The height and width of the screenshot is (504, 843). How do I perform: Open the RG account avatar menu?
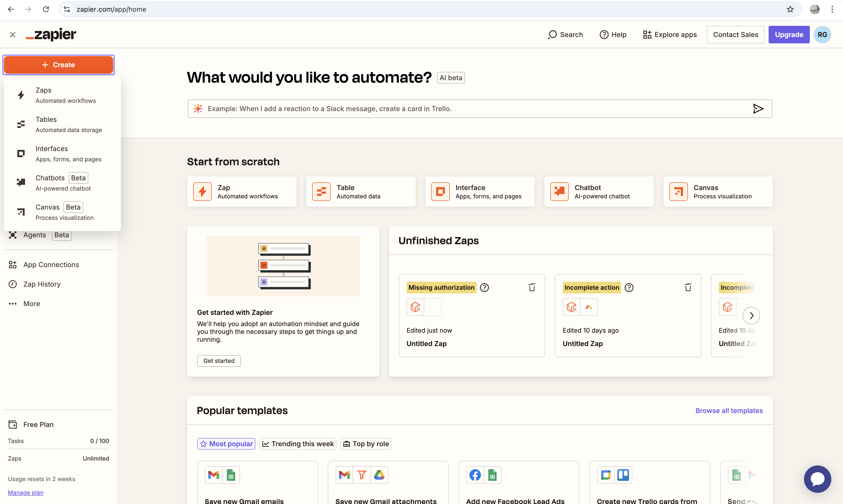point(822,35)
